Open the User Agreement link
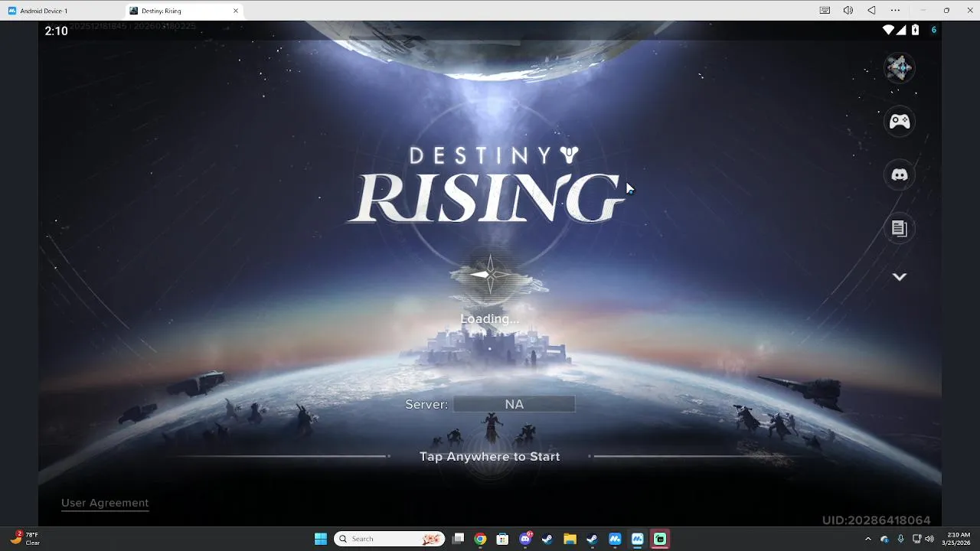The image size is (980, 551). click(105, 503)
